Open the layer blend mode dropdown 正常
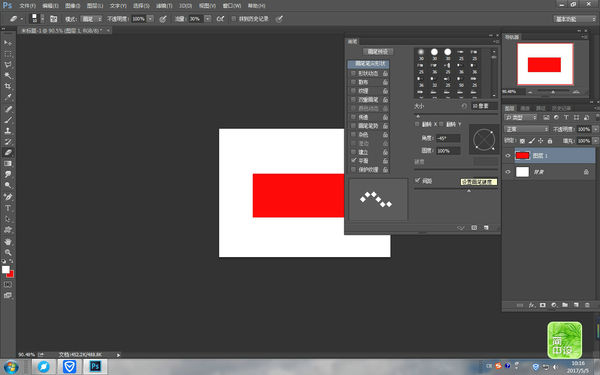The image size is (600, 375). coord(527,129)
